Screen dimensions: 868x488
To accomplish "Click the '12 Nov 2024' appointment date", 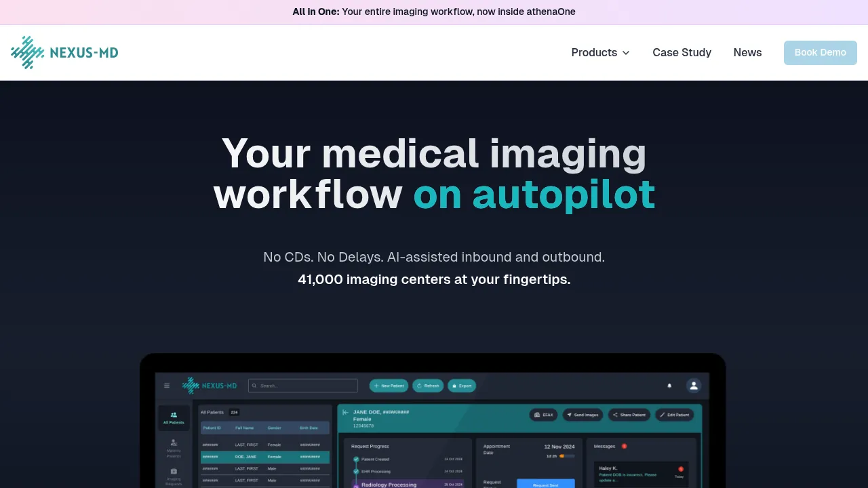I will pyautogui.click(x=559, y=447).
